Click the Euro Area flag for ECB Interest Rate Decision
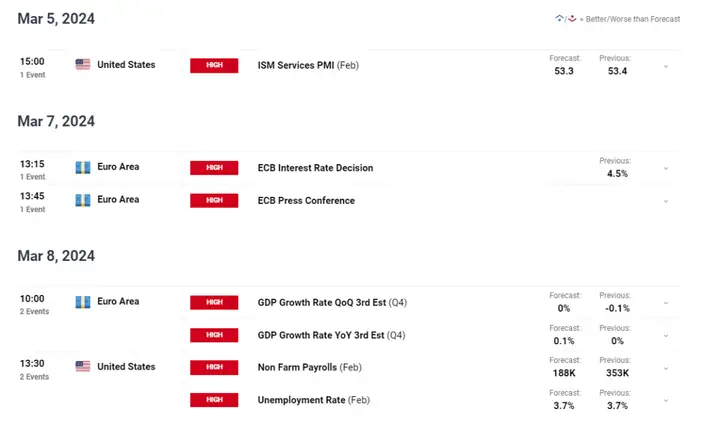This screenshot has width=720, height=427. pyautogui.click(x=82, y=167)
